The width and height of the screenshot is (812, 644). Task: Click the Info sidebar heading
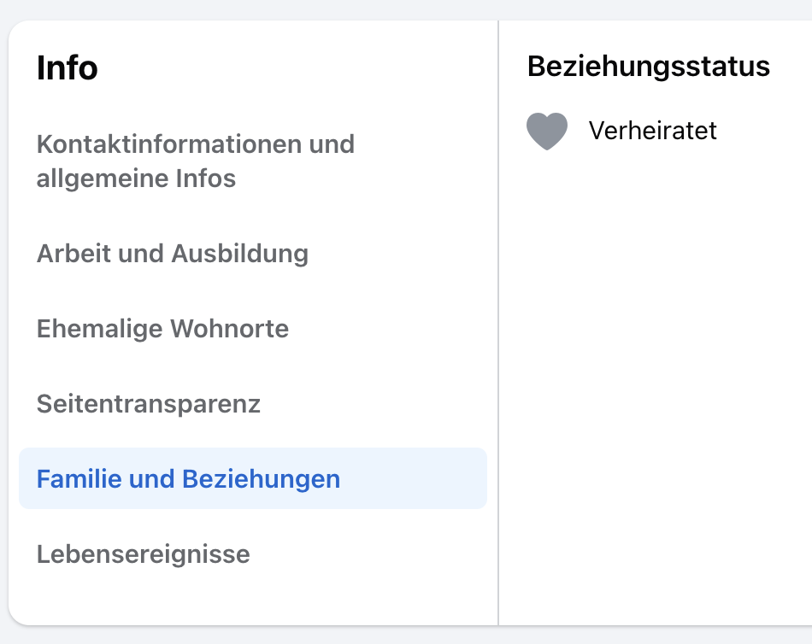tap(67, 68)
